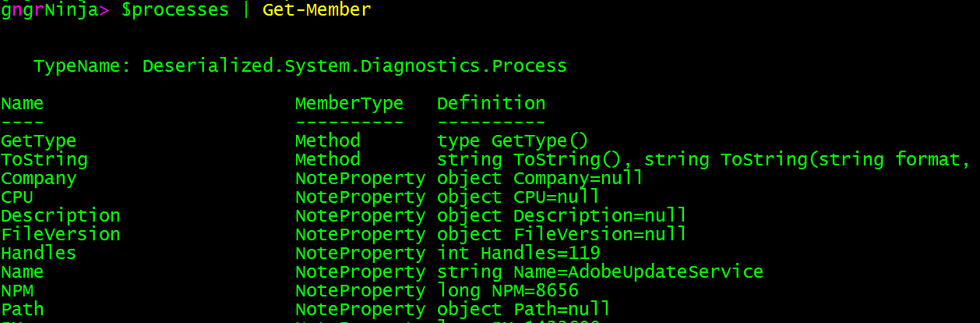Screen dimensions: 980x323
Task: Click the ToString member name
Action: tap(44, 159)
